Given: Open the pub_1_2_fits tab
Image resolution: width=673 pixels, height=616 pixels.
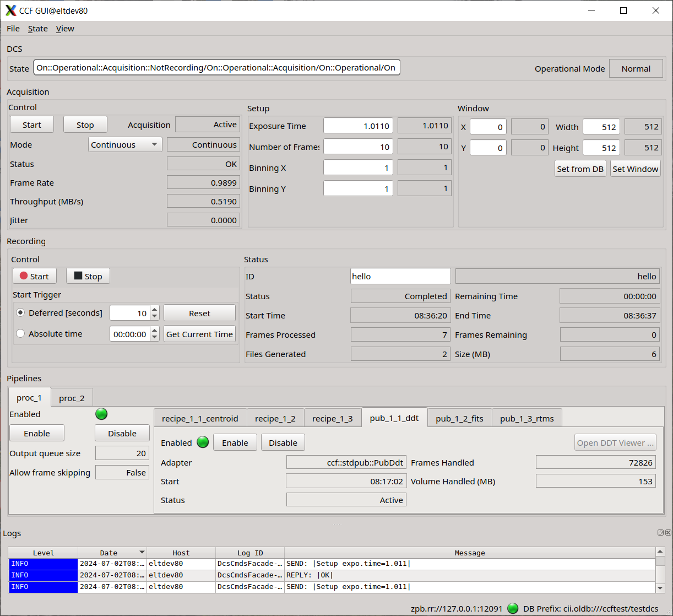Looking at the screenshot, I should 459,417.
